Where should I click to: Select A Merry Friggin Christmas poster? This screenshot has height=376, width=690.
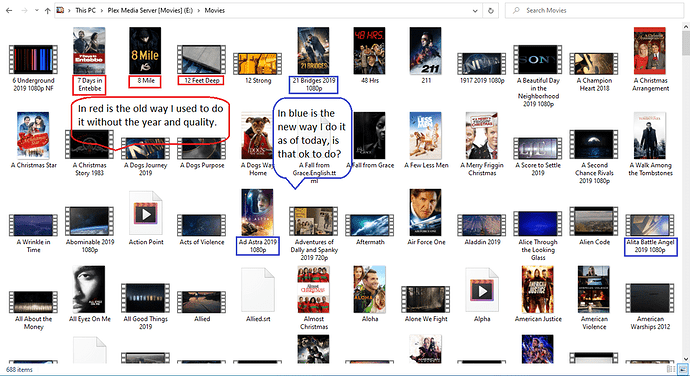[482, 135]
